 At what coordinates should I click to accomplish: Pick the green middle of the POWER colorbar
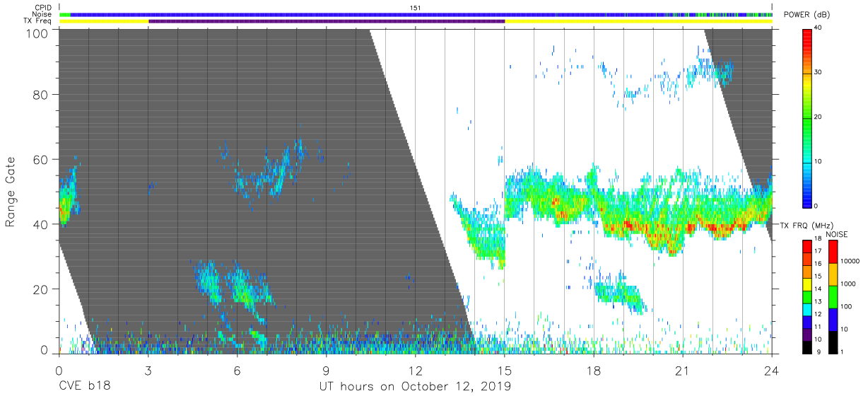click(807, 117)
